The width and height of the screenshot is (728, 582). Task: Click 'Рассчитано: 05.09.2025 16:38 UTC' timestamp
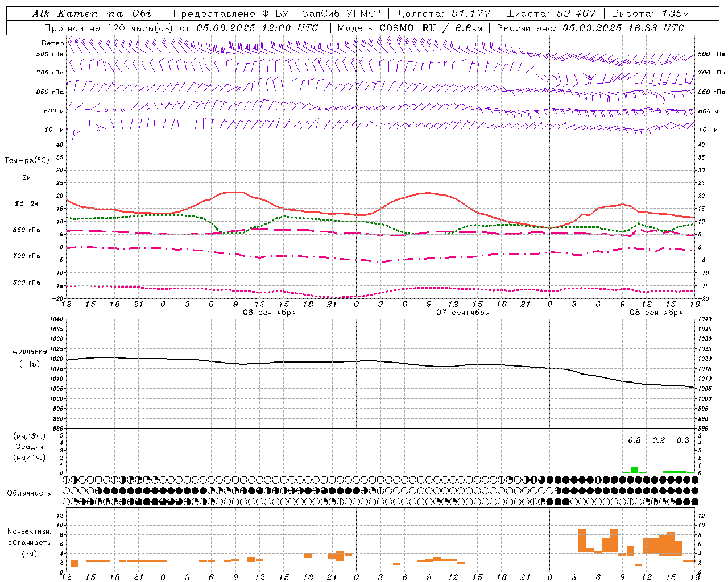tap(590, 28)
